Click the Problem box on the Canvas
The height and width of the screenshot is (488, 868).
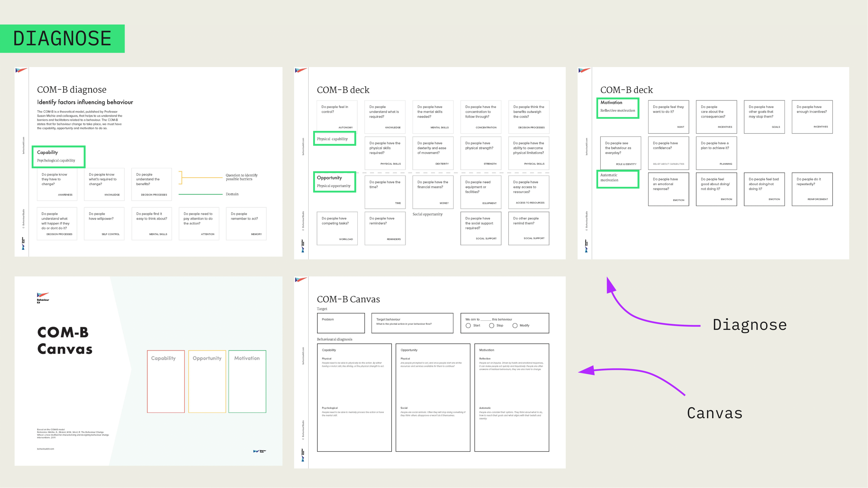pos(341,323)
